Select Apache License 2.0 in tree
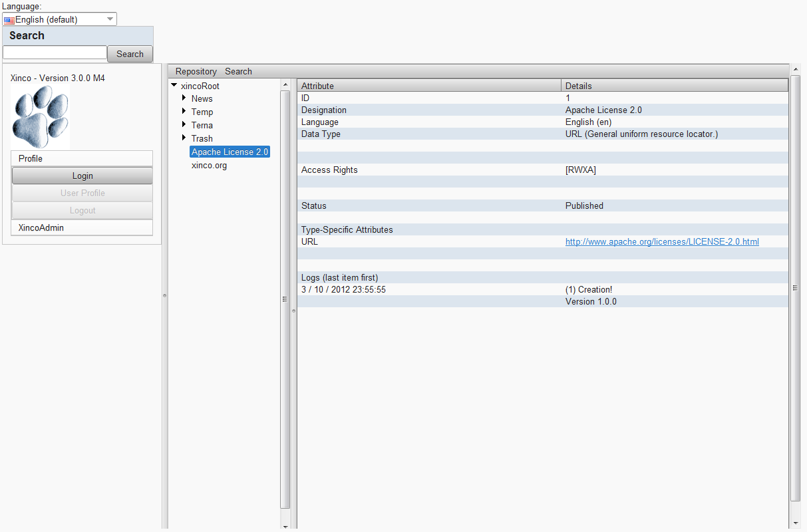Screen dimensions: 807x532 (230, 152)
